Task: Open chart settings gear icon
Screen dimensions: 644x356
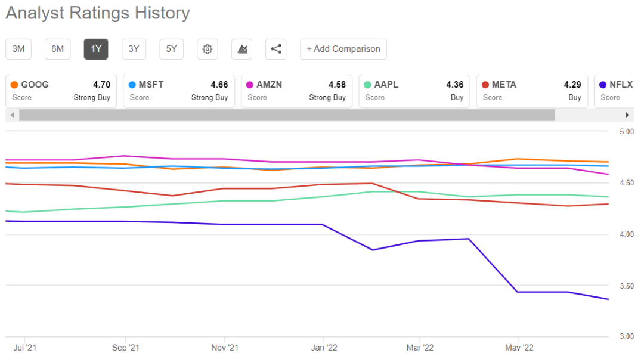Action: point(208,49)
